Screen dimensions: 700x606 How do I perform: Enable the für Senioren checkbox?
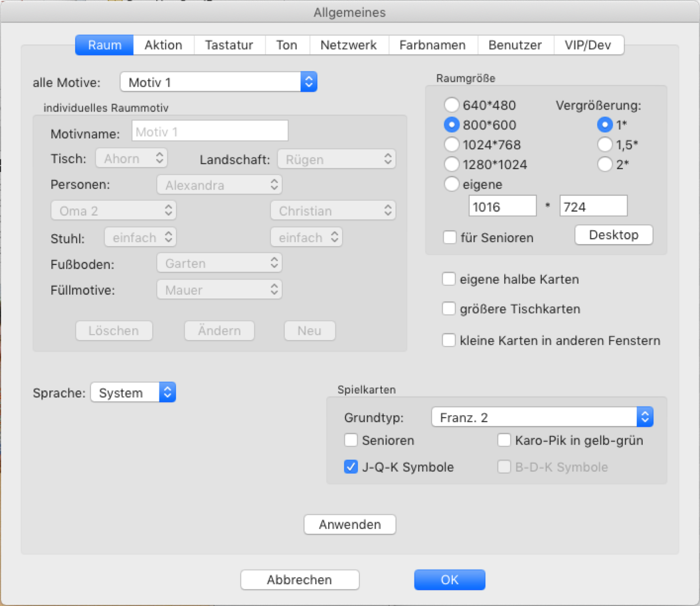point(450,237)
